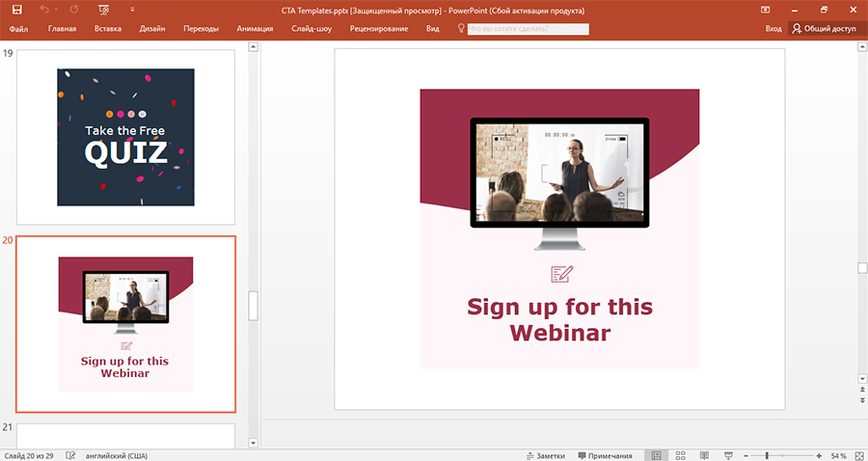Click the Общий доступ share button

[825, 29]
